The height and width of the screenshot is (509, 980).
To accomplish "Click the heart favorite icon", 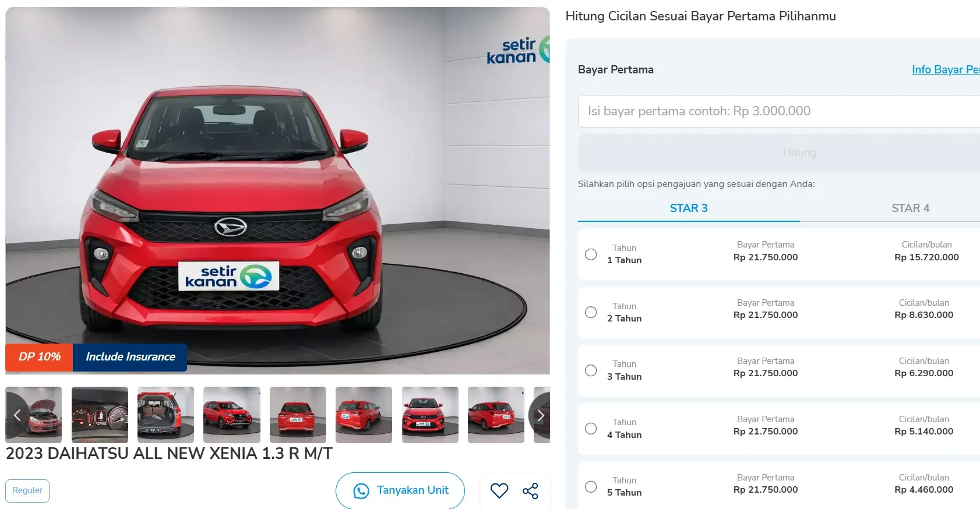I will point(499,491).
